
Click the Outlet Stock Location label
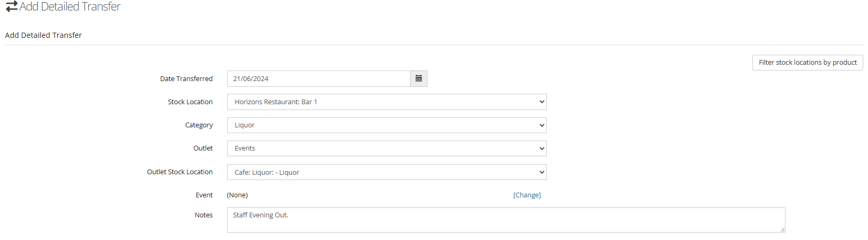coord(180,172)
